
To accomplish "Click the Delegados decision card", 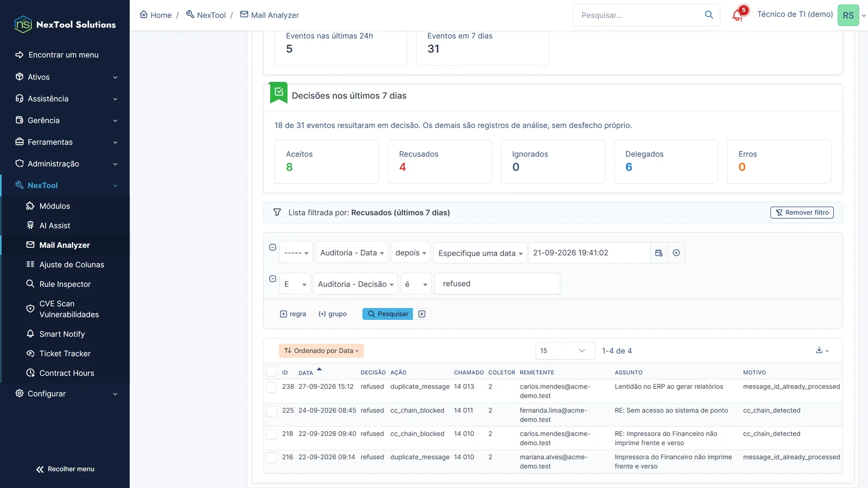I will coord(666,162).
